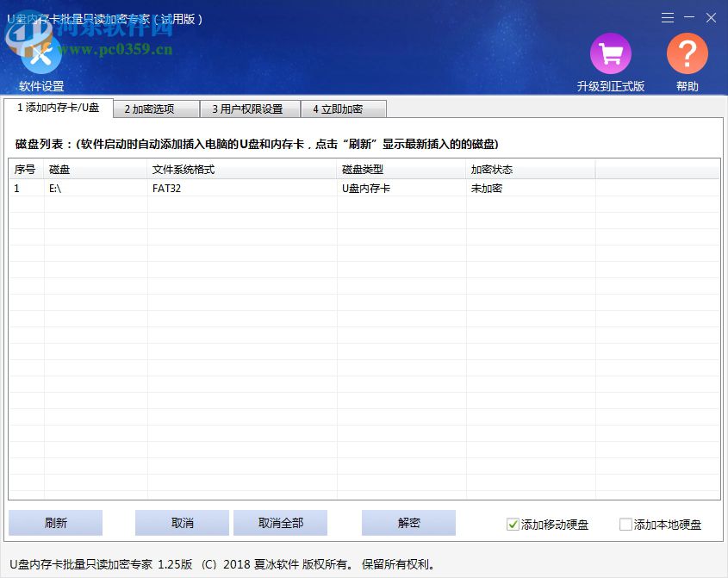Open the 帮助 question mark icon
This screenshot has height=578, width=728.
(687, 53)
